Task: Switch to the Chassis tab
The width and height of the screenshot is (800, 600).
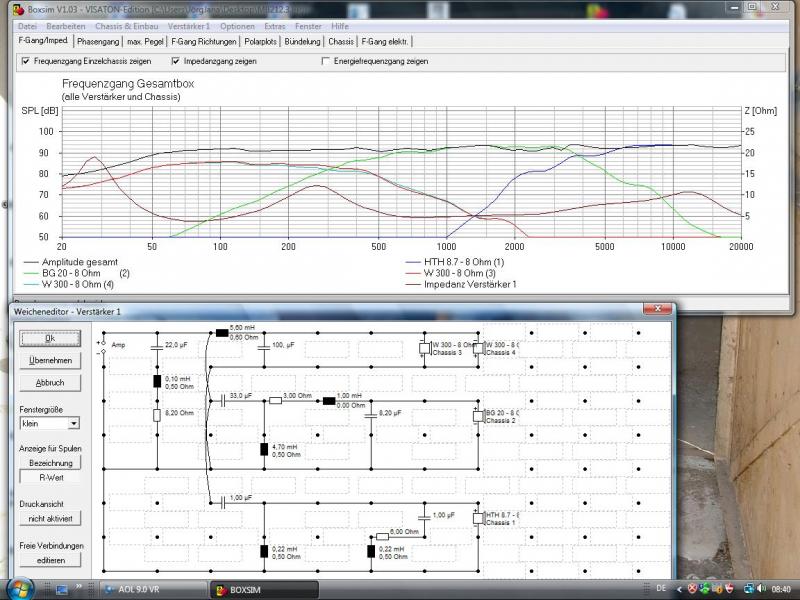Action: click(x=341, y=42)
